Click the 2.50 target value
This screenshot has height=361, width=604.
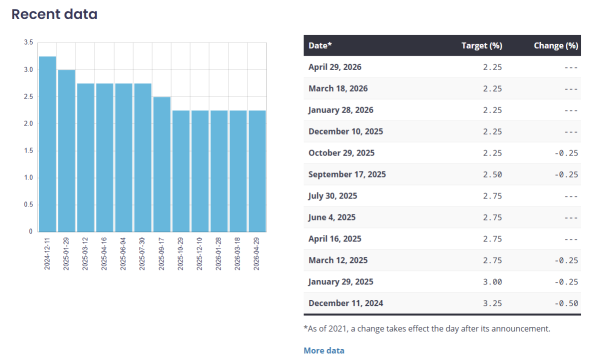click(x=492, y=175)
